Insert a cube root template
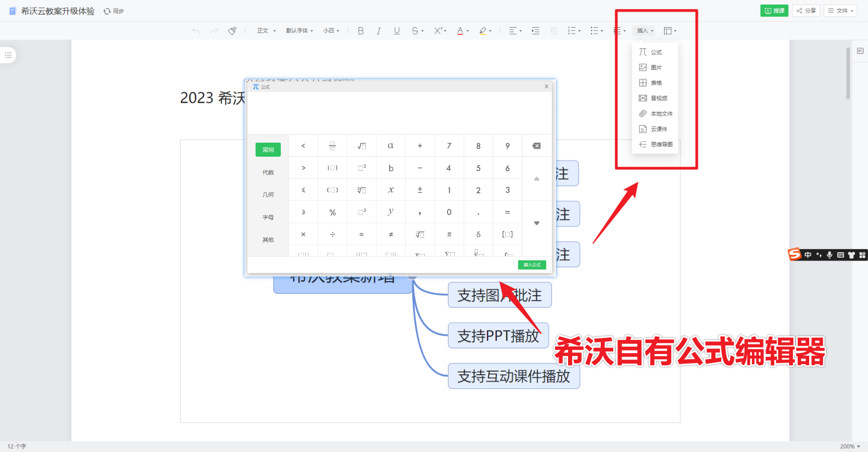Screen dimensions: 868x452 click(362, 190)
